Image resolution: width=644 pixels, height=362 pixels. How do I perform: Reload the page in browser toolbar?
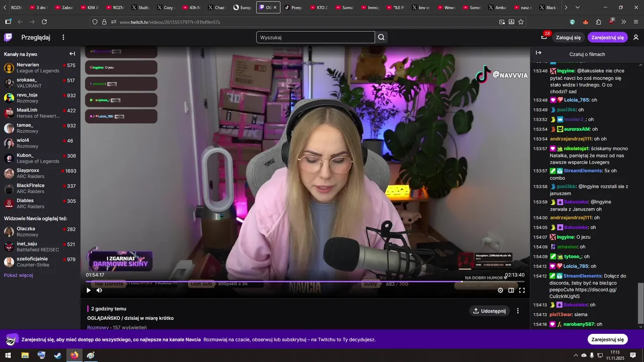pyautogui.click(x=44, y=22)
